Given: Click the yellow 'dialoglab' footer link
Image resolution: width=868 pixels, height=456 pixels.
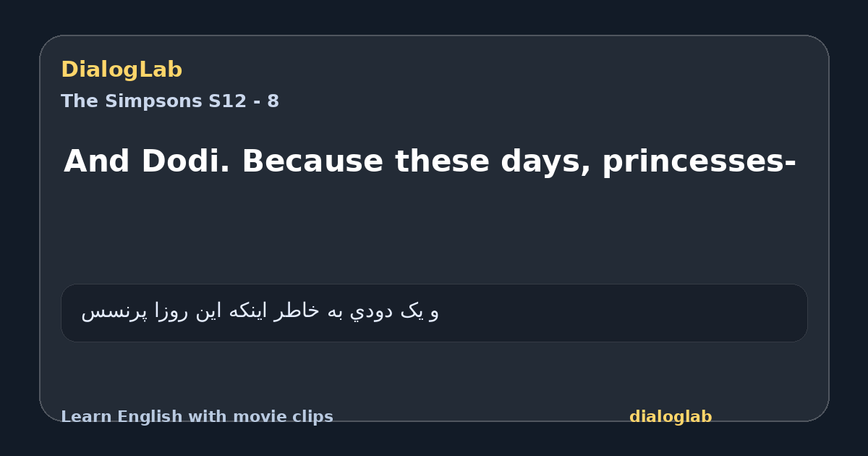Looking at the screenshot, I should [671, 417].
